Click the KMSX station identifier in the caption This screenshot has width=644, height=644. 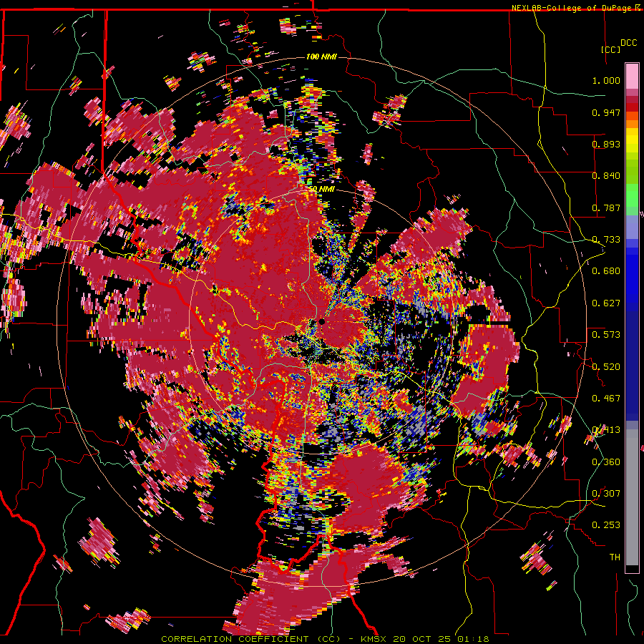click(x=374, y=639)
